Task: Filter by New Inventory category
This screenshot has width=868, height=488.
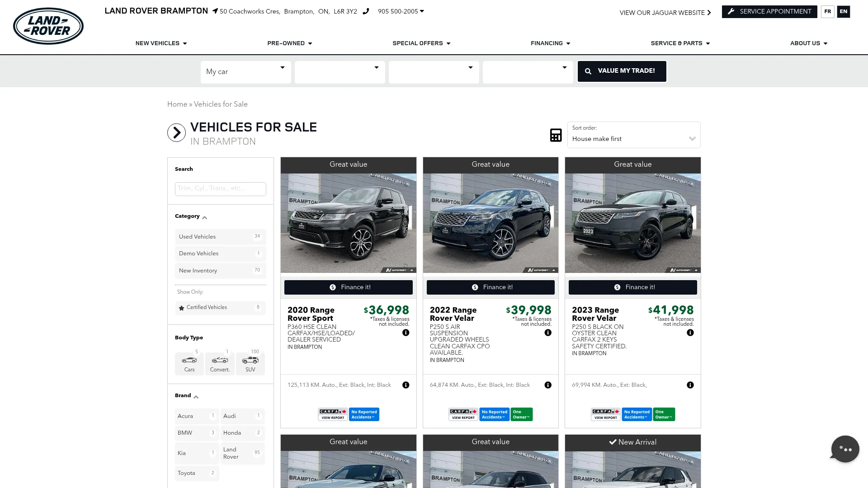Action: tap(220, 271)
